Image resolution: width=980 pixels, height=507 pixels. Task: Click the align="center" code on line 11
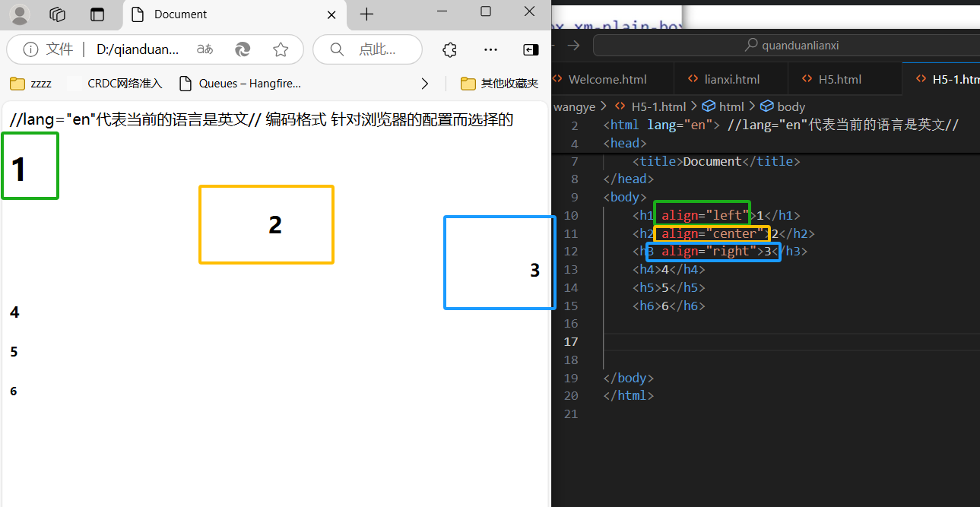click(713, 233)
